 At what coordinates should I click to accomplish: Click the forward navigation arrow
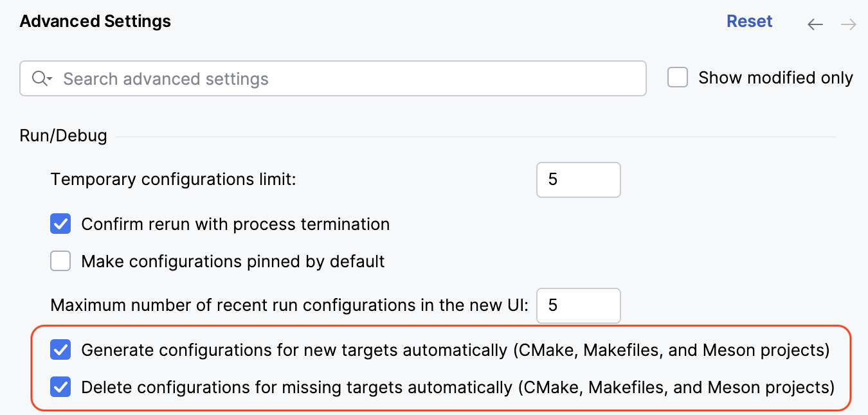848,24
